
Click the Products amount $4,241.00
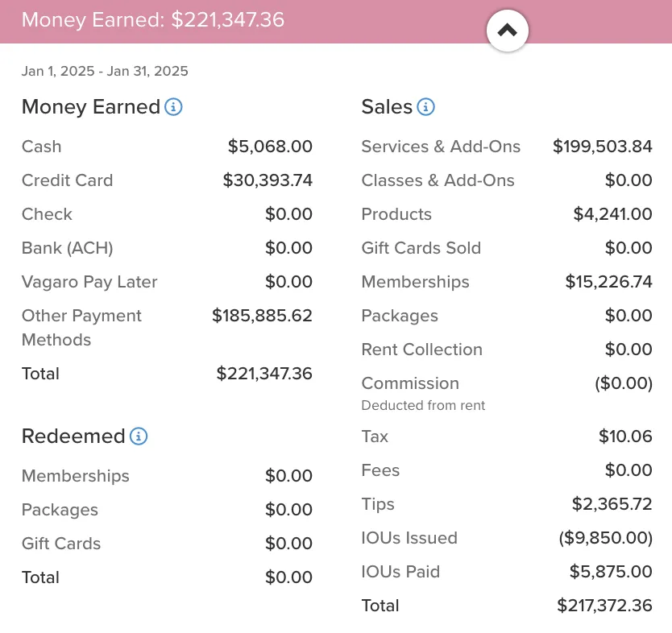(612, 214)
